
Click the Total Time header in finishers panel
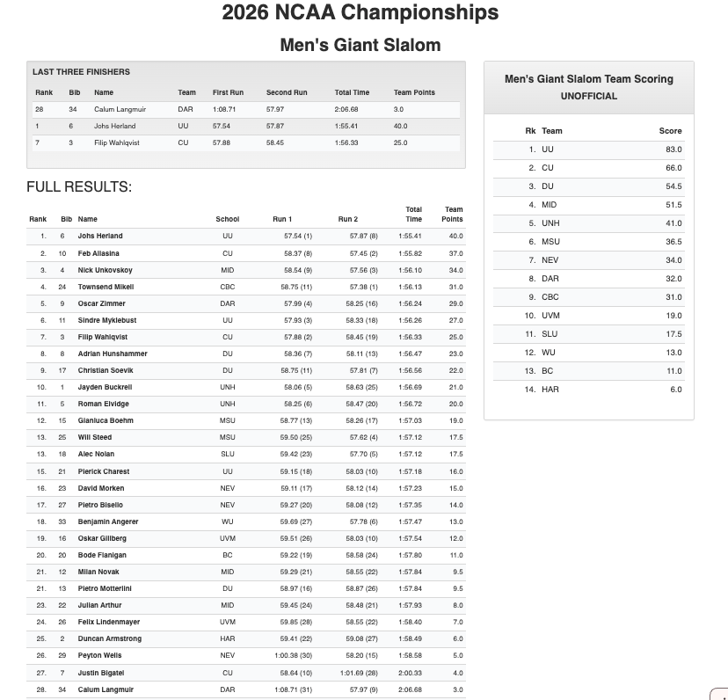point(352,92)
